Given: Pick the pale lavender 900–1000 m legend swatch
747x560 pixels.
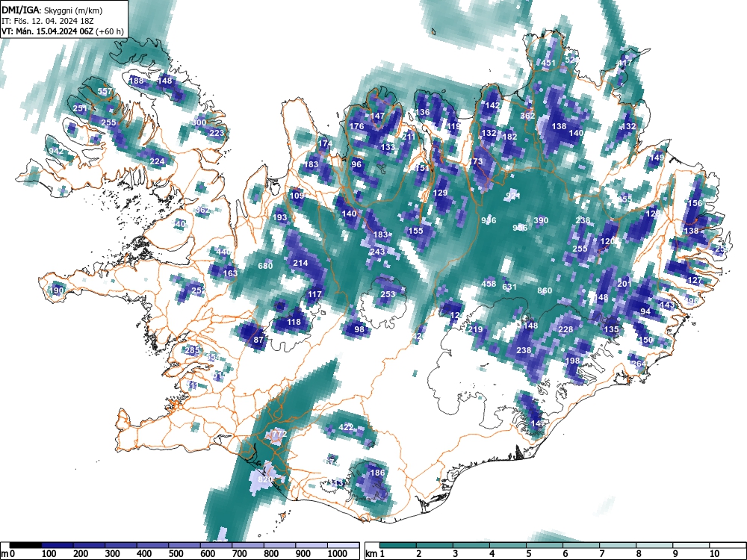Looking at the screenshot, I should 311,546.
